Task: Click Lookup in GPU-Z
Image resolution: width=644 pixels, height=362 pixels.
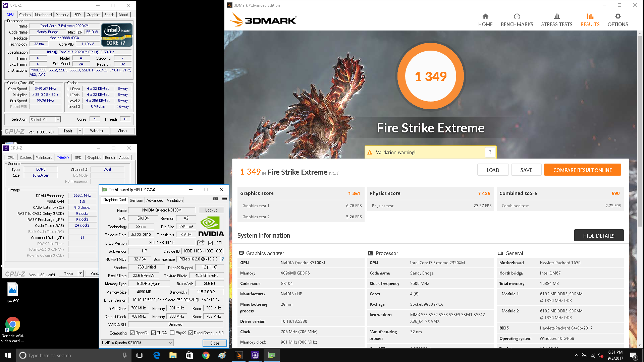Action: point(211,210)
